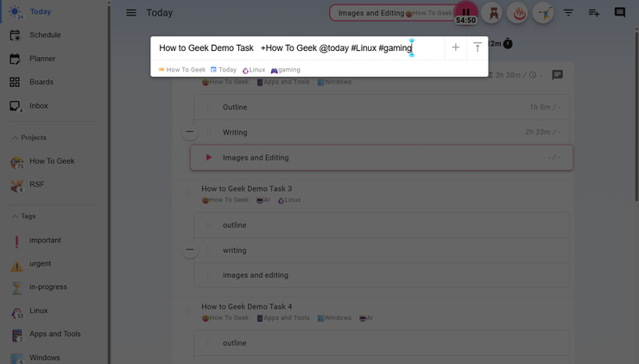Select the Apps and Tools tag in sidebar

(x=54, y=334)
